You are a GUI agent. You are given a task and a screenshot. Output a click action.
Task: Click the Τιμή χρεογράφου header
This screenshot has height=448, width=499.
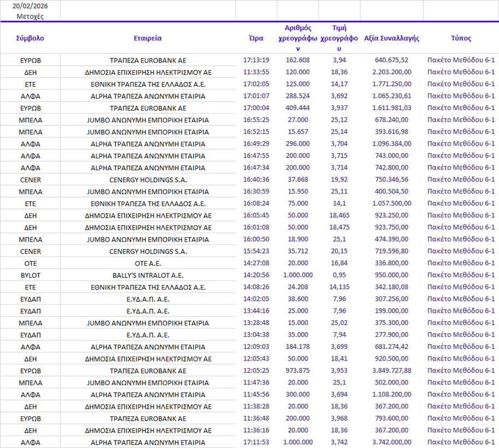[x=339, y=38]
